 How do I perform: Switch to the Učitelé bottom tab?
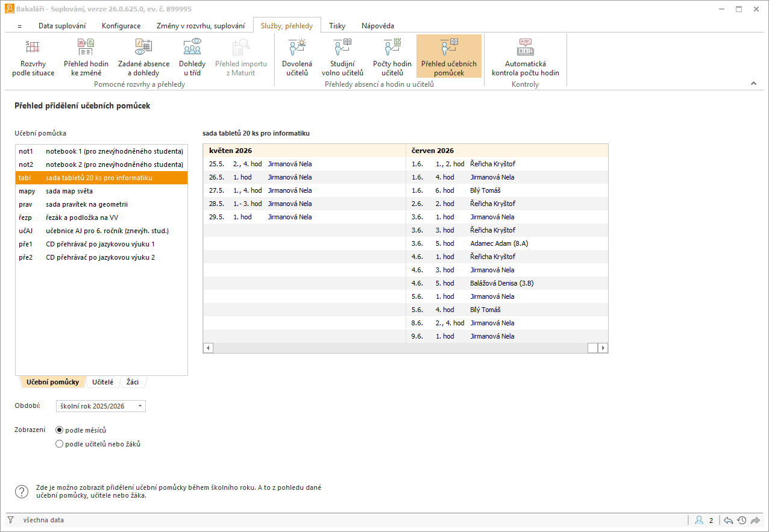coord(103,382)
